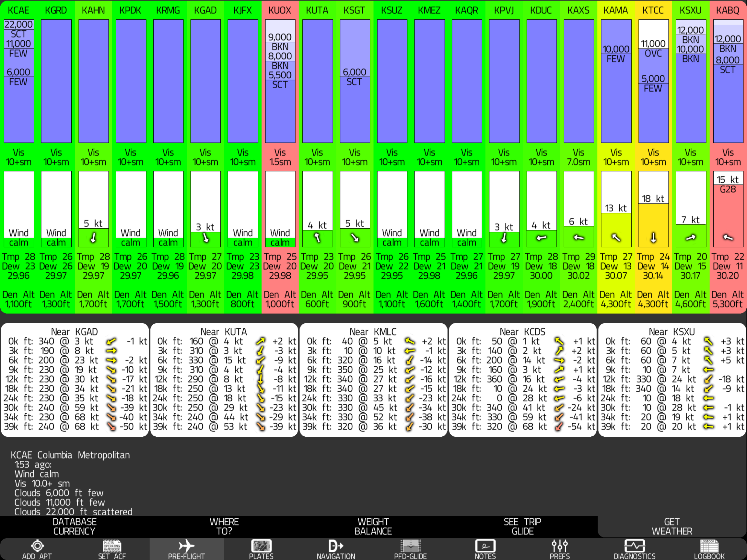Image resolution: width=747 pixels, height=560 pixels.
Task: Tap KSXU cloud layer column
Action: click(x=691, y=81)
